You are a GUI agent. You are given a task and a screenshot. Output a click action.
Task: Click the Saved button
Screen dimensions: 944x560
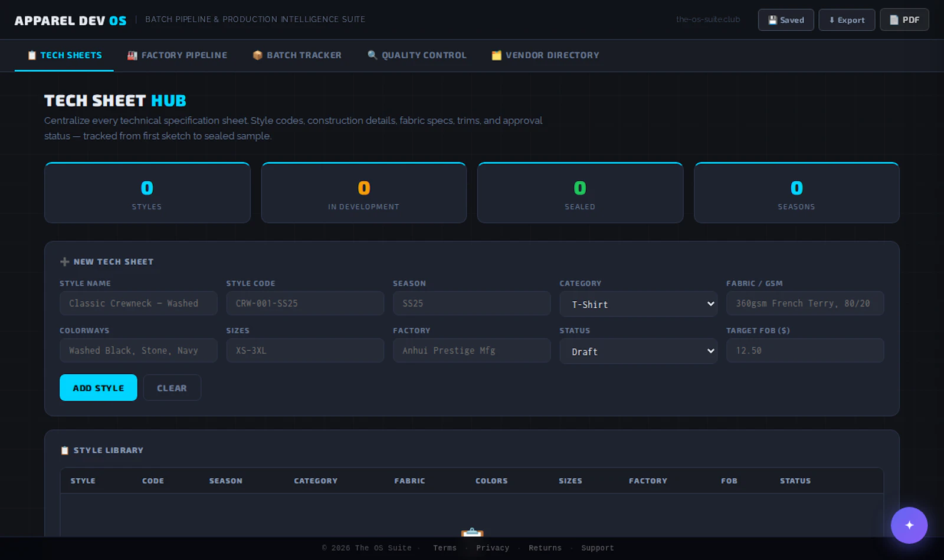pyautogui.click(x=786, y=20)
